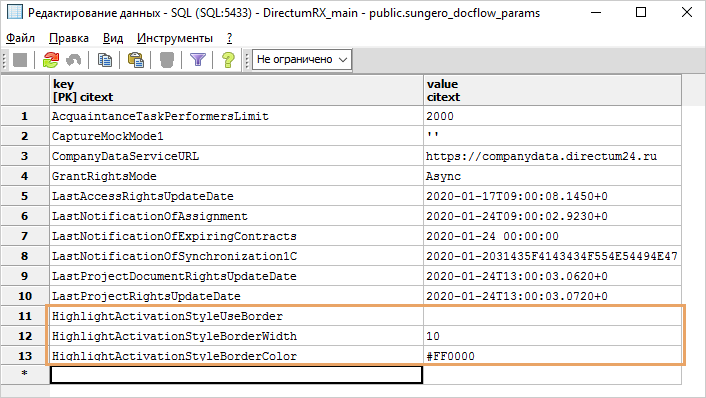Click the key column header
The height and width of the screenshot is (398, 706).
point(236,90)
